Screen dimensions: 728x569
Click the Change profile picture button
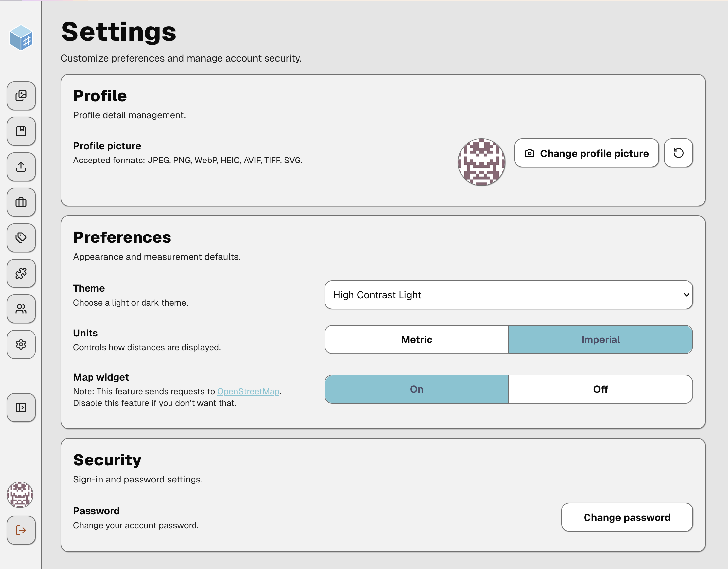(x=586, y=153)
